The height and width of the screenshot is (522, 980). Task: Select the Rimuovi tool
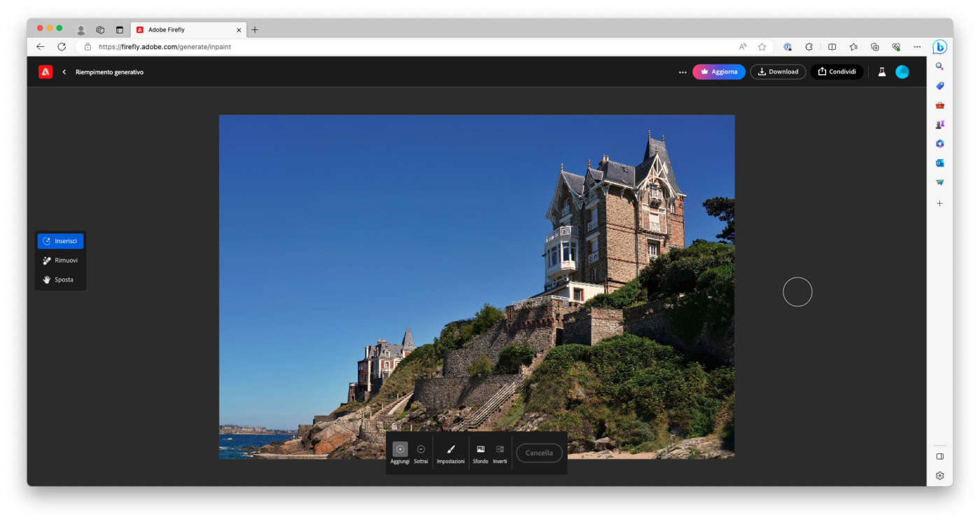60,261
